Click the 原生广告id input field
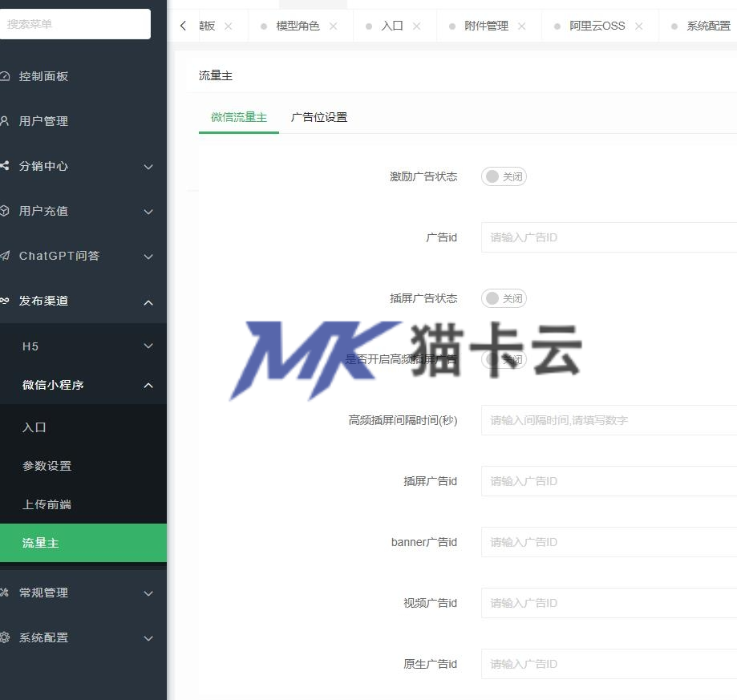 coord(609,664)
